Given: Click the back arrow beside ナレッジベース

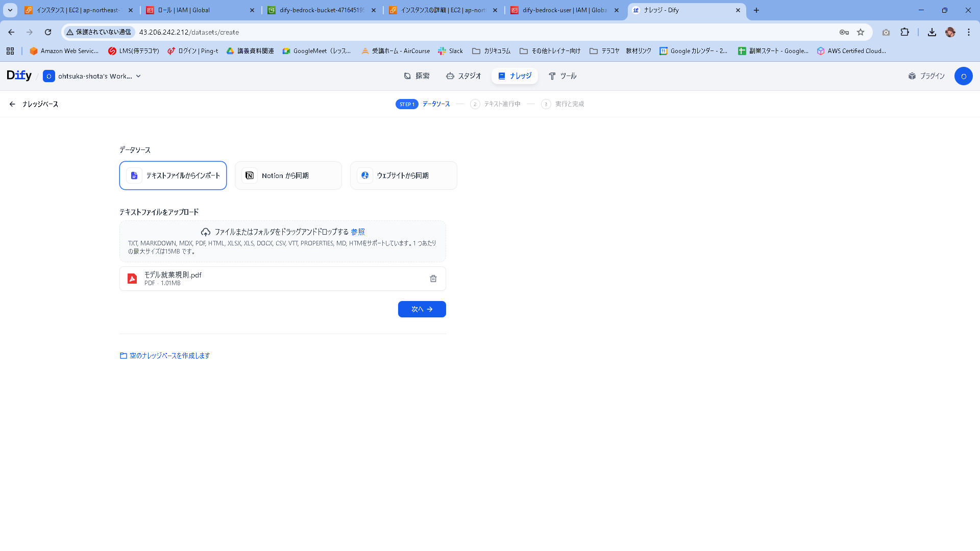Looking at the screenshot, I should pyautogui.click(x=12, y=104).
